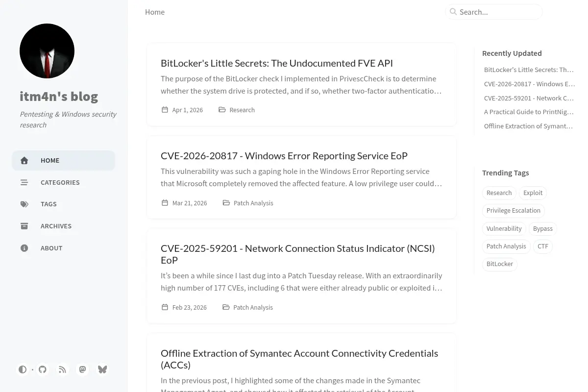
Task: Click the Home house icon
Action: (24, 160)
